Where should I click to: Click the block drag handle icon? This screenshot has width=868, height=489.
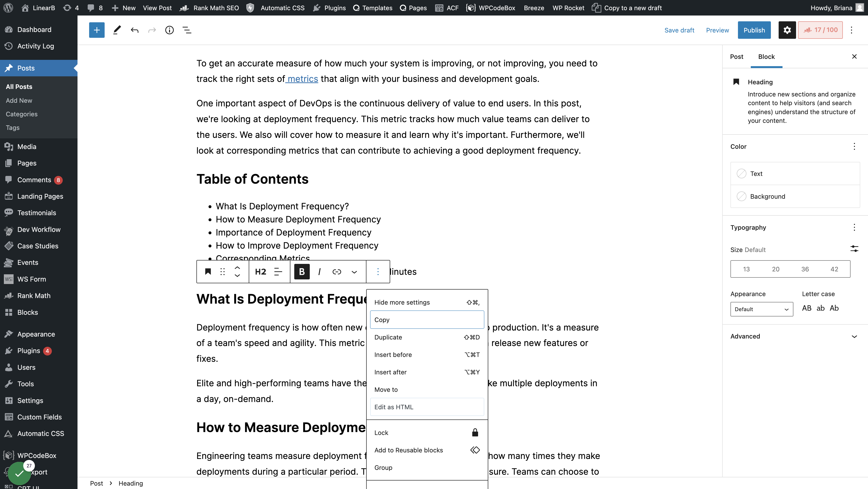[x=222, y=271]
